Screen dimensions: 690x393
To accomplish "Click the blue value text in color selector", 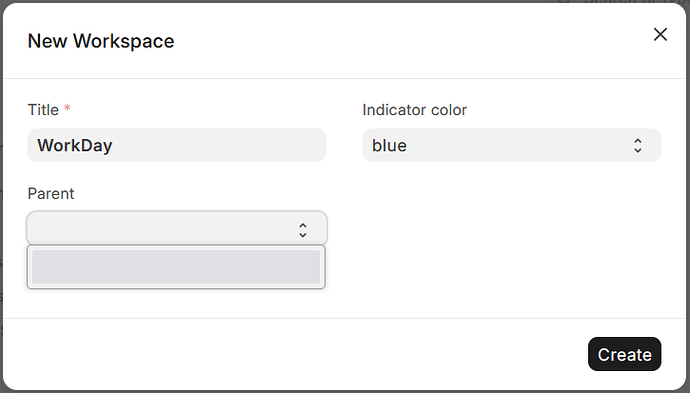I will (x=389, y=146).
